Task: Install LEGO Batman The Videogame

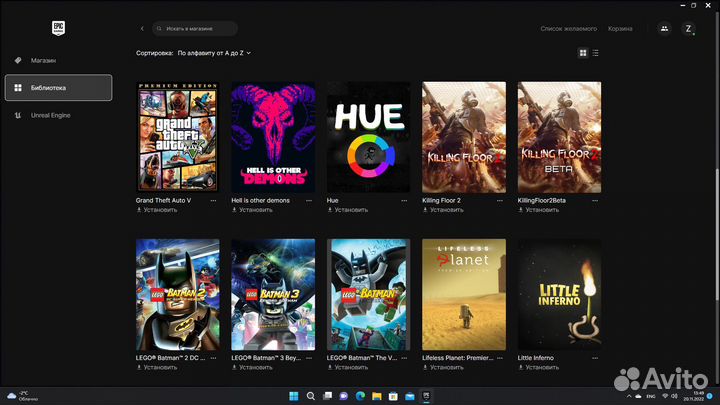Action: pyautogui.click(x=348, y=367)
